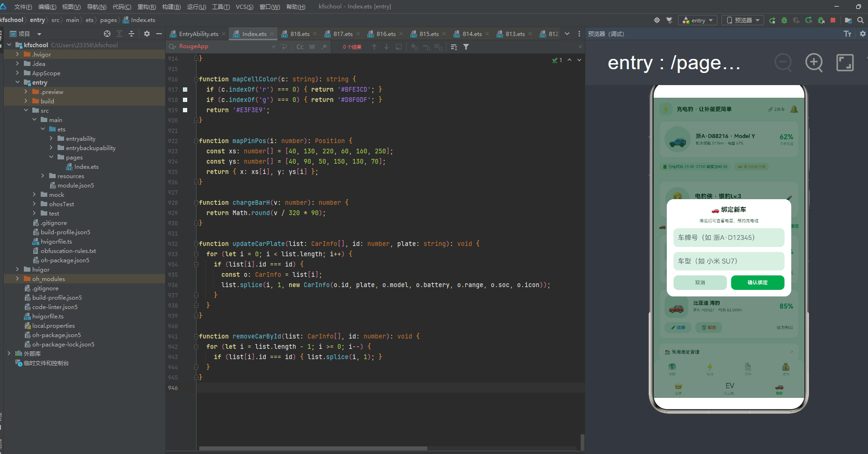Click the target device sync icon
The image size is (868, 454).
(657, 20)
